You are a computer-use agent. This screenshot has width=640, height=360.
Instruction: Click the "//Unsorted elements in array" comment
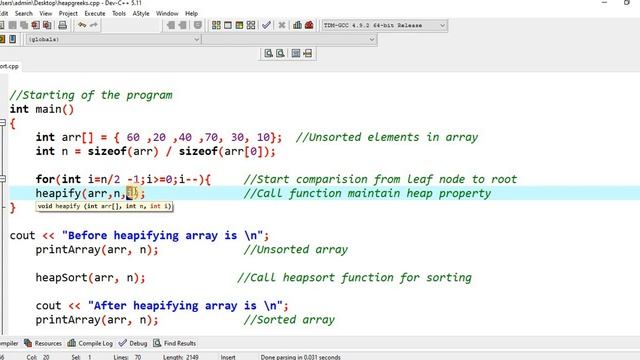(x=387, y=137)
